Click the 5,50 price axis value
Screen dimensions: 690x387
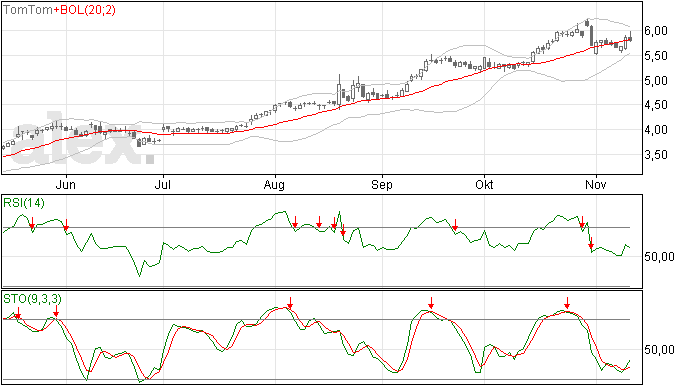(656, 56)
